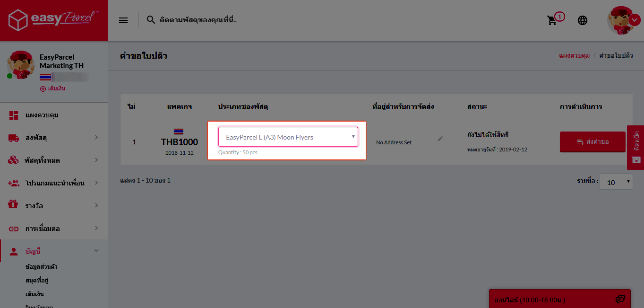
Task: Click the search magnifier icon
Action: tap(151, 20)
